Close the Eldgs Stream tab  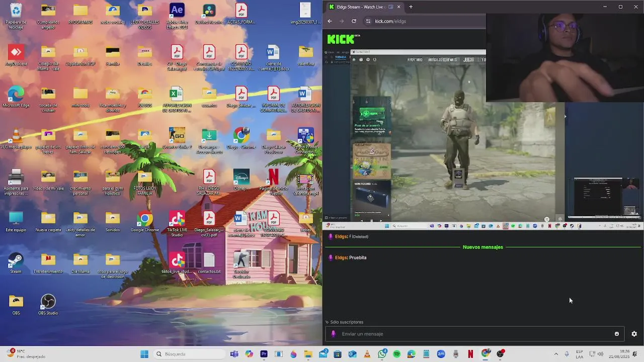398,7
